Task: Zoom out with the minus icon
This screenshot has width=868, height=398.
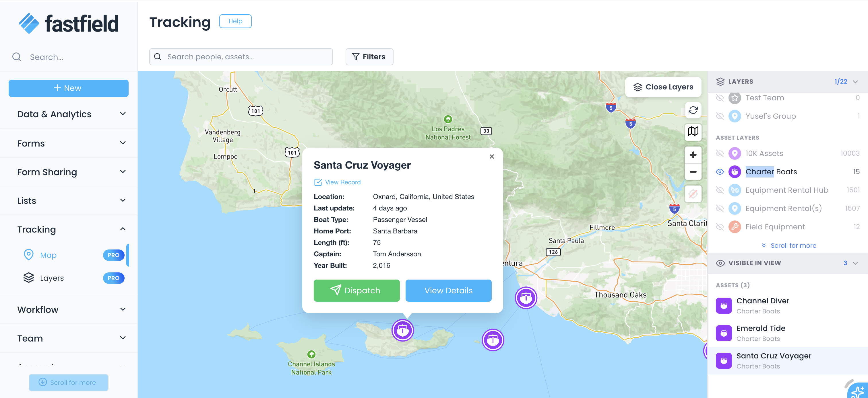Action: pos(693,172)
